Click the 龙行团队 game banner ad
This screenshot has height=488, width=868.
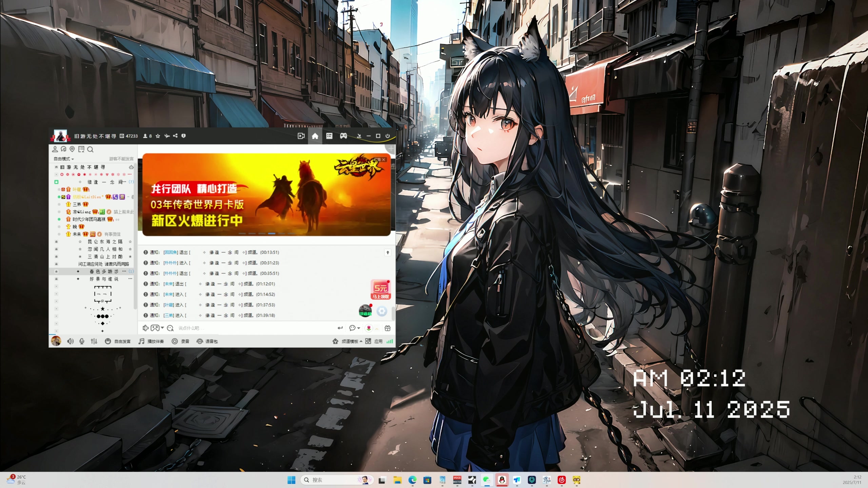coord(266,195)
